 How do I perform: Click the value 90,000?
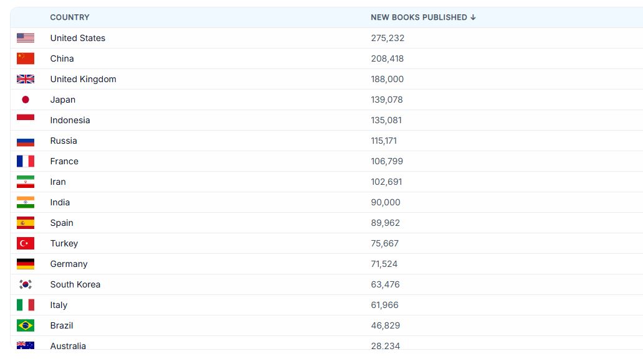click(386, 202)
